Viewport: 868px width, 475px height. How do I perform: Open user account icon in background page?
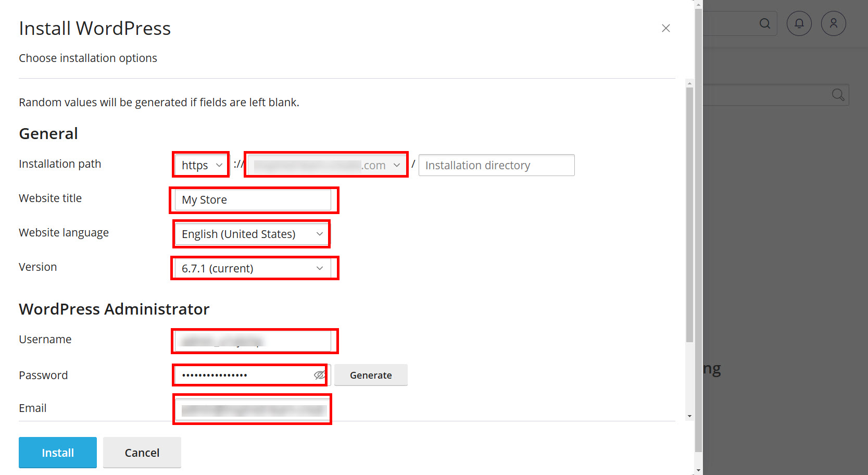(x=833, y=23)
